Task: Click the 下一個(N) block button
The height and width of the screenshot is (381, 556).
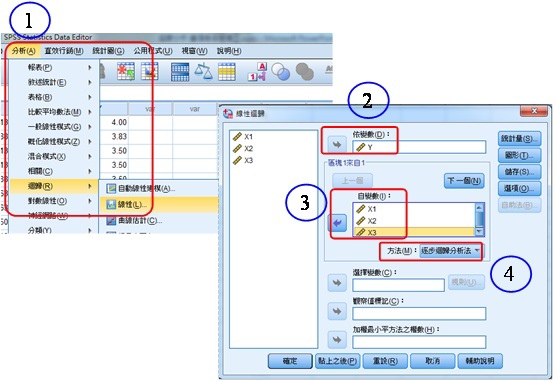Action: tap(464, 181)
